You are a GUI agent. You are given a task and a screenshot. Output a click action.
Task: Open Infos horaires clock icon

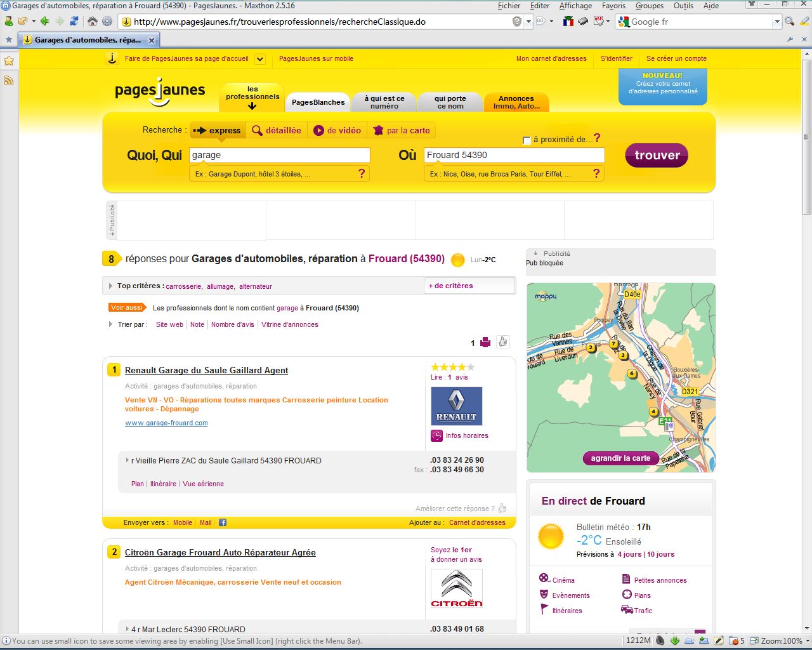436,435
